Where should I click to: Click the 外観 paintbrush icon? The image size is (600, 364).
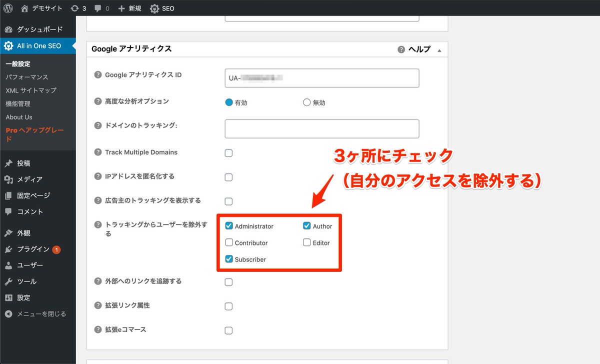point(8,233)
